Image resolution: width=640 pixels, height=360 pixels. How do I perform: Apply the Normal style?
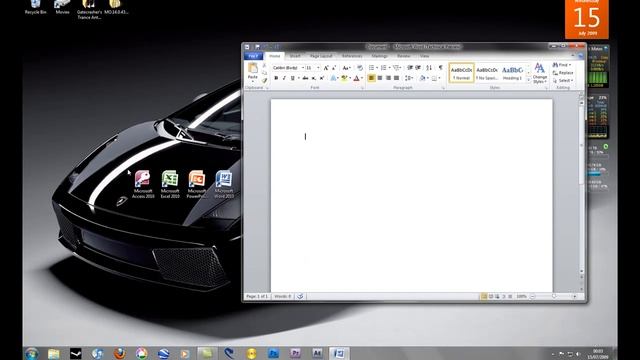(461, 73)
